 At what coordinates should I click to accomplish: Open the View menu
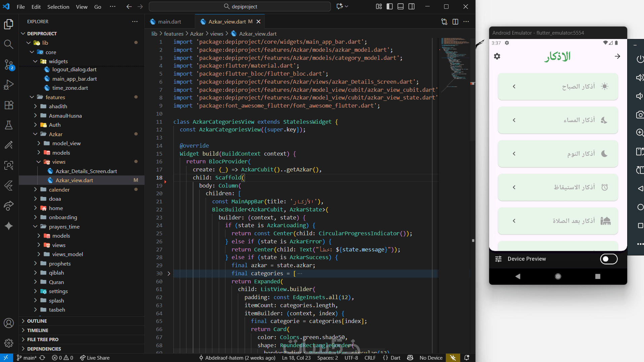click(82, 6)
